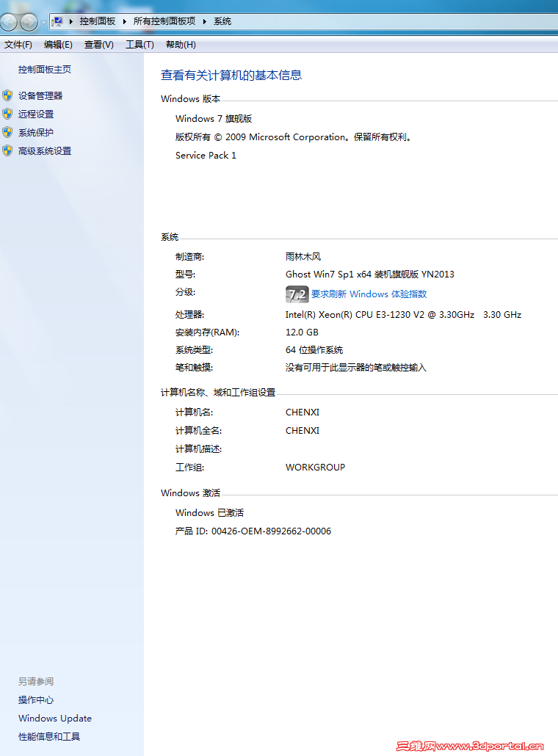The width and height of the screenshot is (558, 756).
Task: Click the computer icon in address bar
Action: tap(58, 21)
